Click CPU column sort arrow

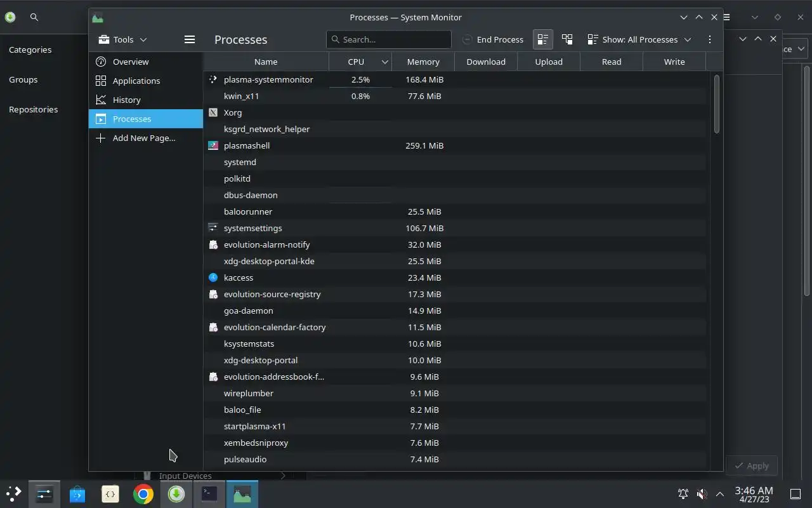tap(384, 62)
